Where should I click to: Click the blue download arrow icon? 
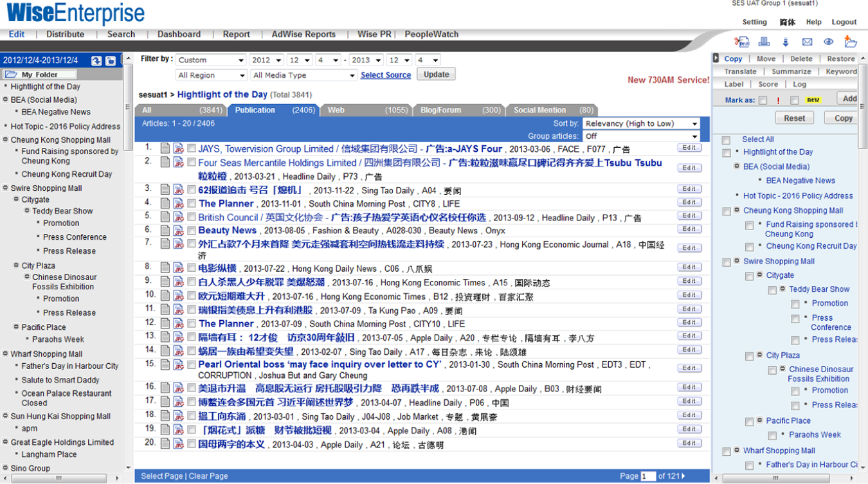[x=785, y=42]
